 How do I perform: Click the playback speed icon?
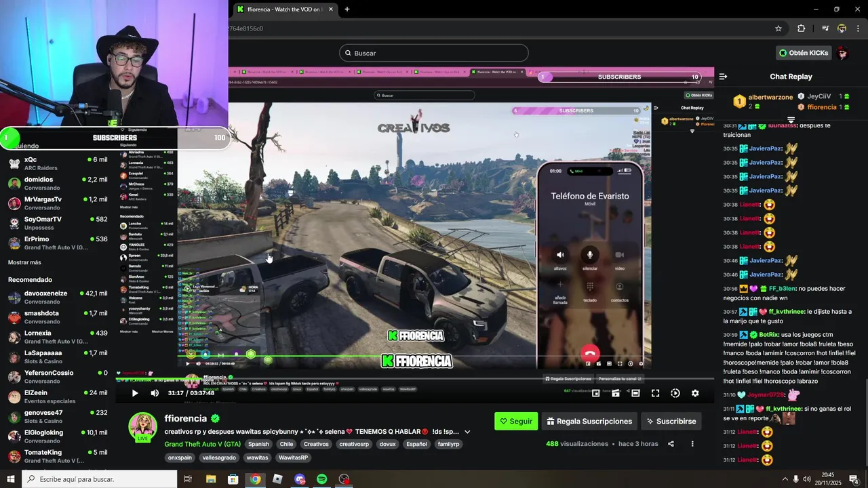coord(675,393)
